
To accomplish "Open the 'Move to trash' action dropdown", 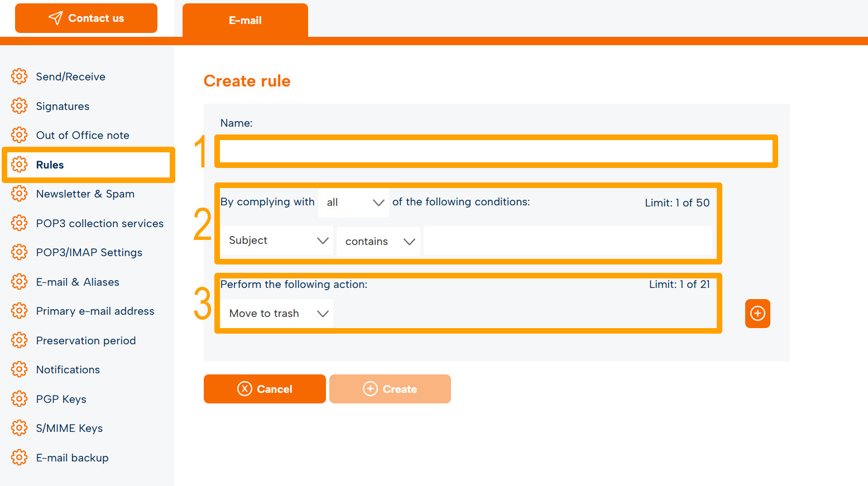I will coord(277,314).
